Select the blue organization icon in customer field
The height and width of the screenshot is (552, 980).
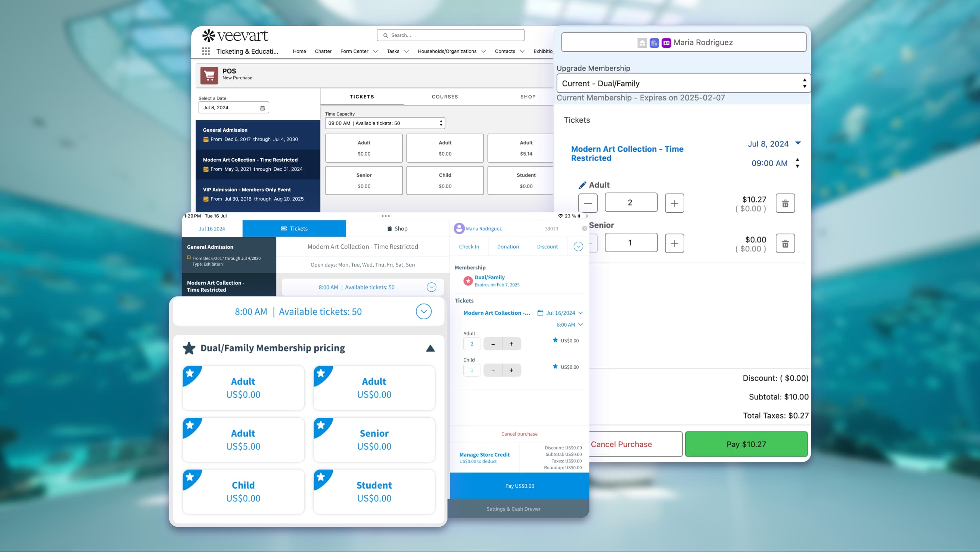tap(654, 43)
